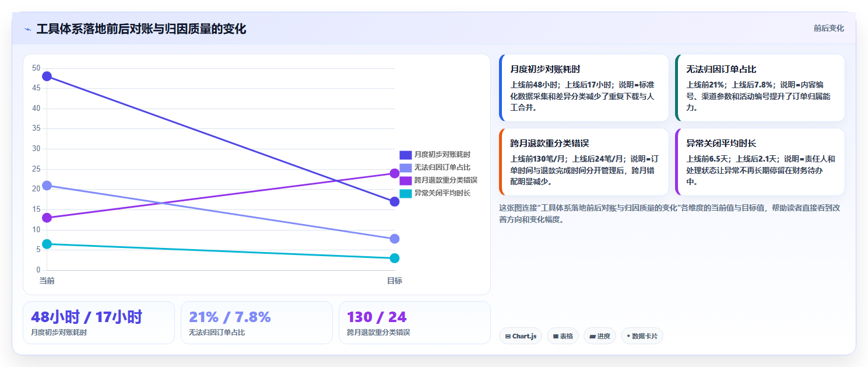
Task: Select the 表格 tag
Action: (563, 336)
